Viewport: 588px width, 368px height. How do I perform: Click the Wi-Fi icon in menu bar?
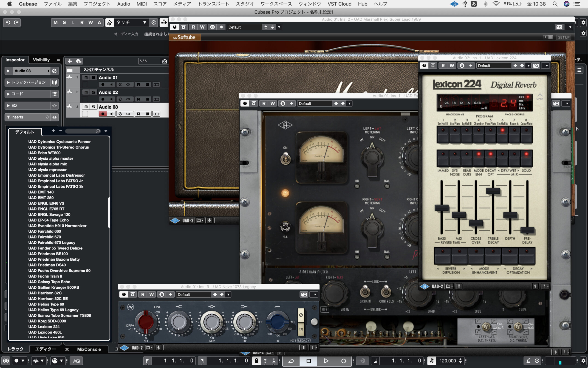click(496, 4)
